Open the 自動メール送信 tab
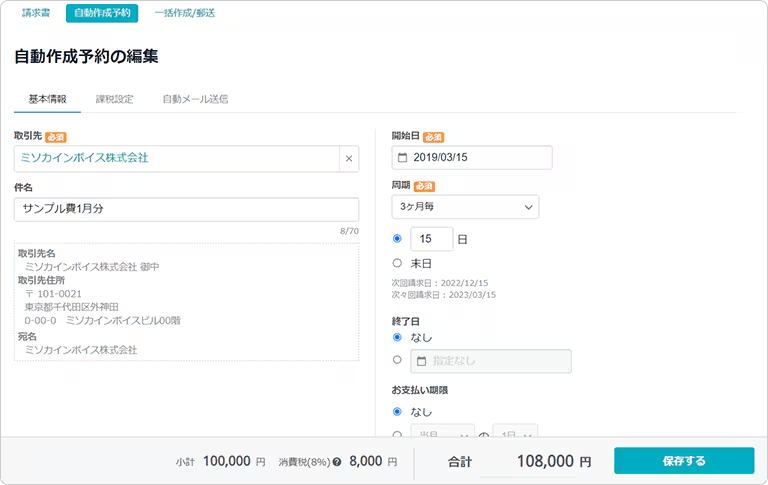This screenshot has width=768, height=485. click(195, 99)
